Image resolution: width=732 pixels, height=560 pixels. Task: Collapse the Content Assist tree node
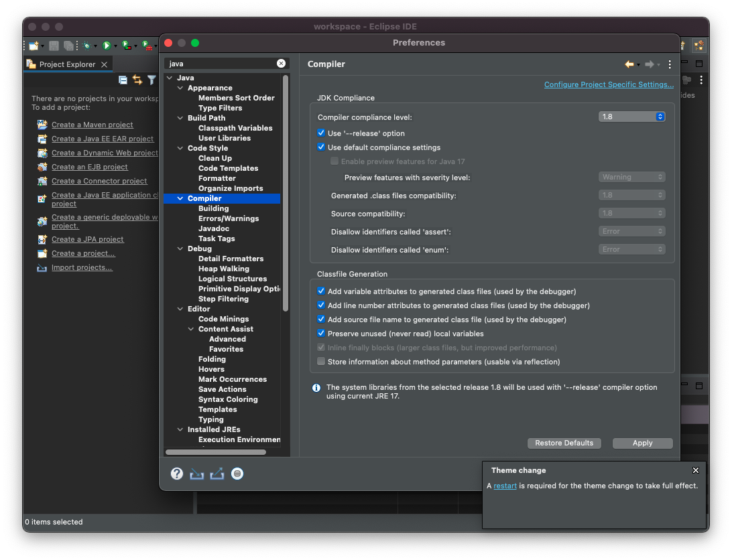[x=191, y=329]
